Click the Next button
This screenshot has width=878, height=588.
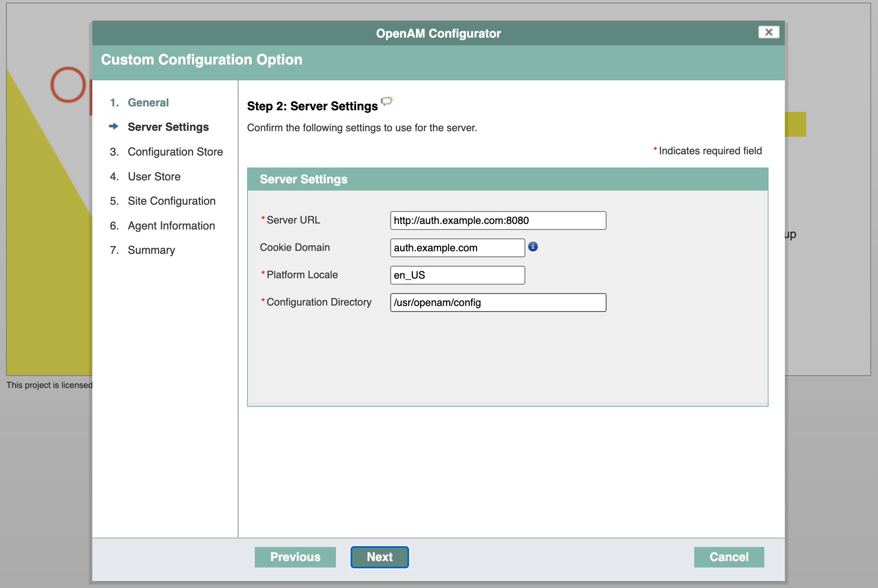[x=380, y=557]
